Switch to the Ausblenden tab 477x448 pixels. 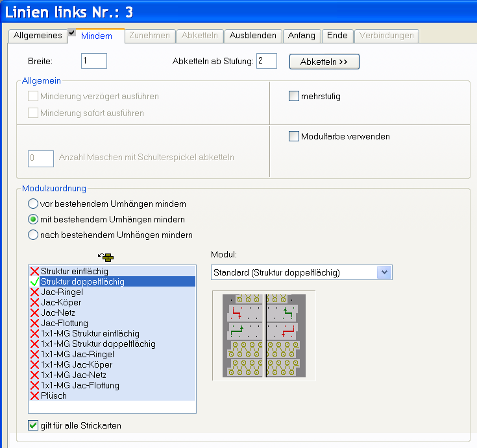coord(252,36)
